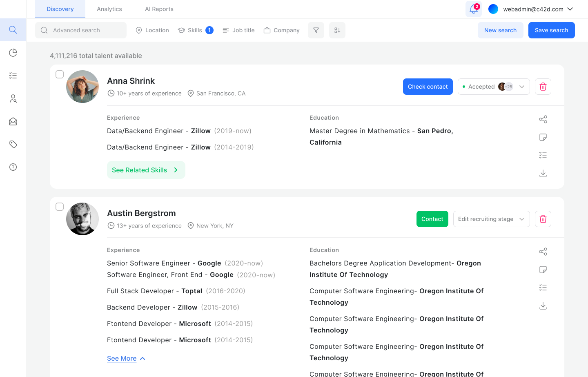The width and height of the screenshot is (588, 377).
Task: Click 'Master Degree in Mathematics' education entry
Action: (381, 136)
